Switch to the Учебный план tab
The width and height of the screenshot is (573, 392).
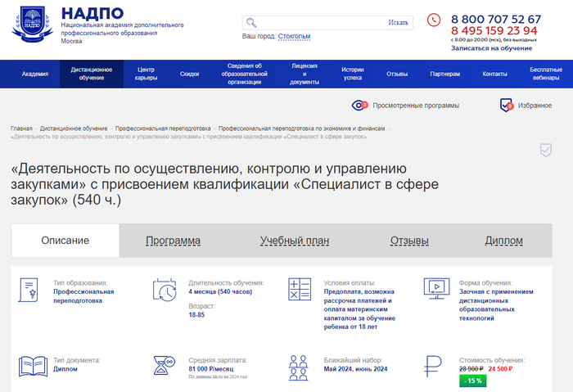295,241
